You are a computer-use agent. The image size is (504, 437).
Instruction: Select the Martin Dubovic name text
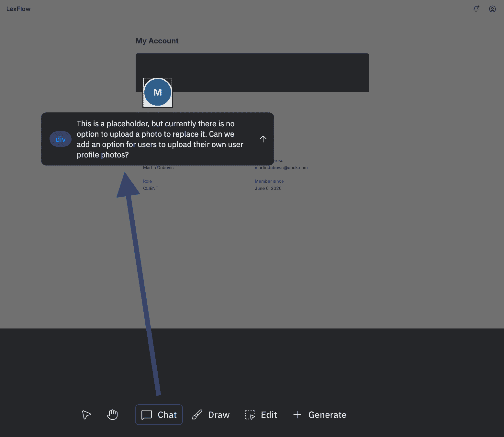click(x=158, y=167)
